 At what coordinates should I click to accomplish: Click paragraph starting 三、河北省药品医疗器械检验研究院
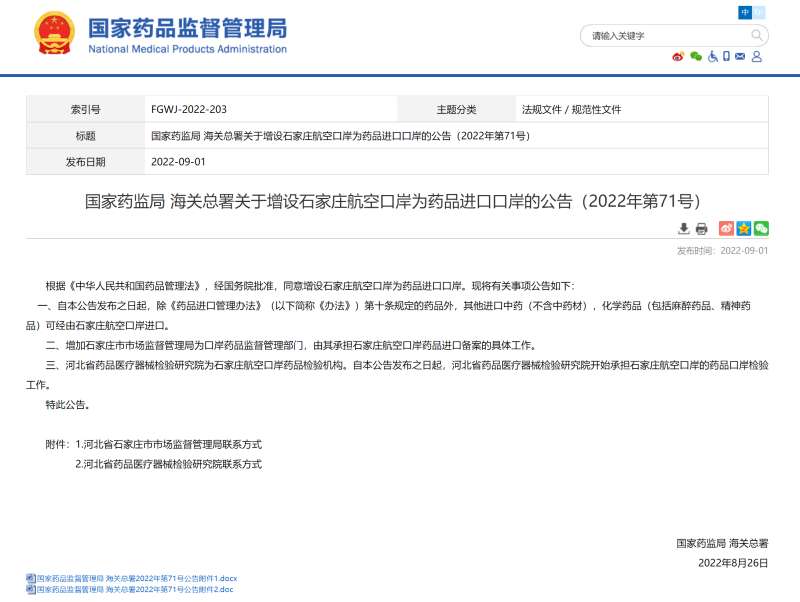(x=397, y=375)
